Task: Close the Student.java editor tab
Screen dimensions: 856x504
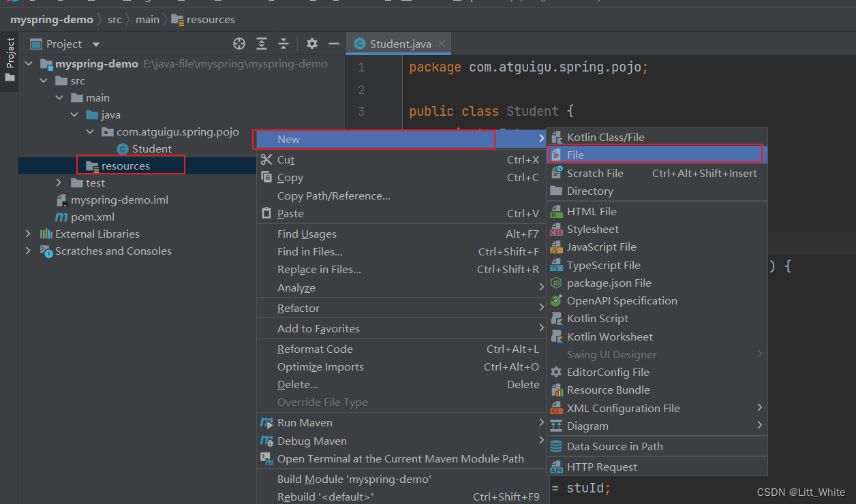Action: (x=442, y=44)
